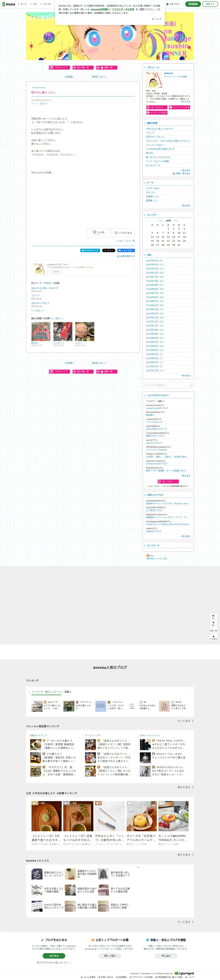Click the メッセージを送る button

click(x=156, y=113)
